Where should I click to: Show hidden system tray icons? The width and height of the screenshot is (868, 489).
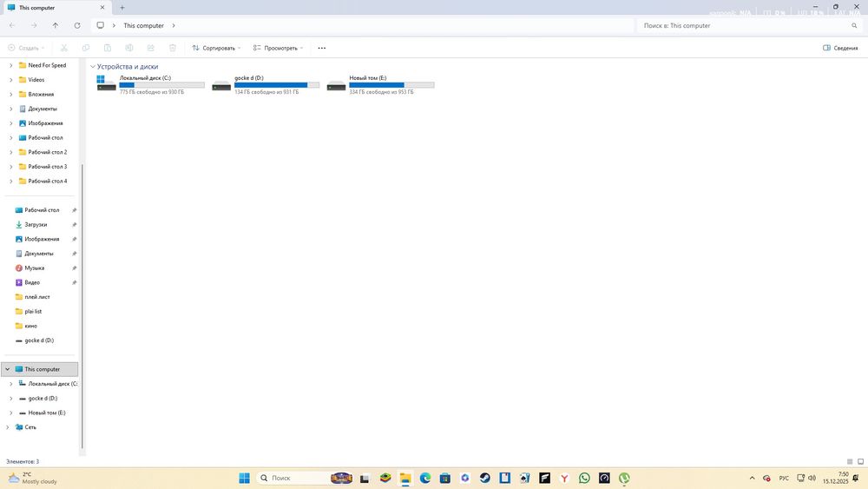752,478
